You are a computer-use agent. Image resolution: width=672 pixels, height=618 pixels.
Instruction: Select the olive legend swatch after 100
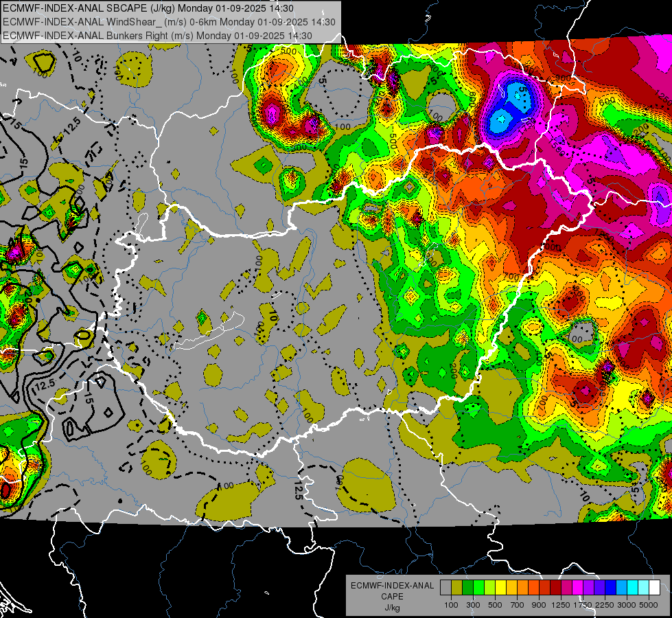pos(457,588)
